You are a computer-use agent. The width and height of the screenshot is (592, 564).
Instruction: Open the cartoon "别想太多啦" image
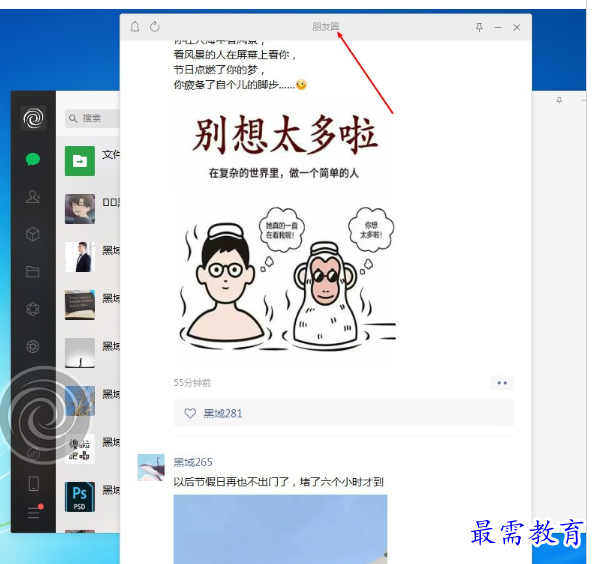(x=286, y=232)
